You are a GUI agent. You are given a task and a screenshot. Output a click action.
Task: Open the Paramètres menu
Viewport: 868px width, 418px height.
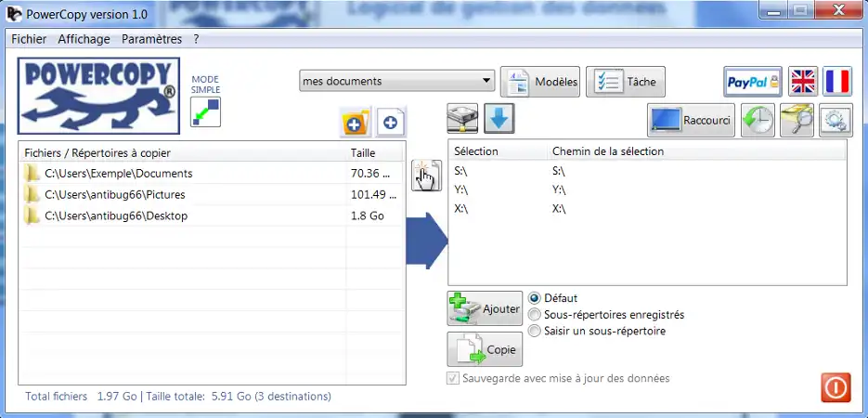tap(151, 39)
